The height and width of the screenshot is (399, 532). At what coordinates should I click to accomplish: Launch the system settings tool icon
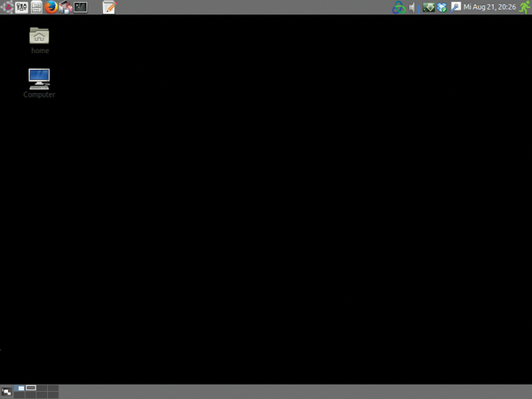[x=21, y=7]
